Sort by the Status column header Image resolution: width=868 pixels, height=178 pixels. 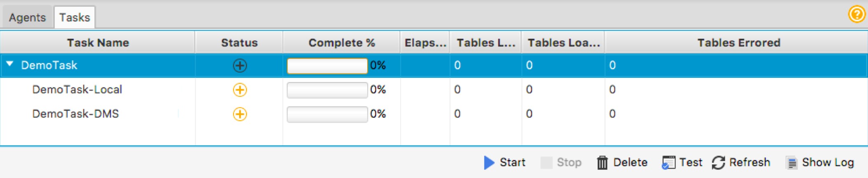(x=239, y=43)
